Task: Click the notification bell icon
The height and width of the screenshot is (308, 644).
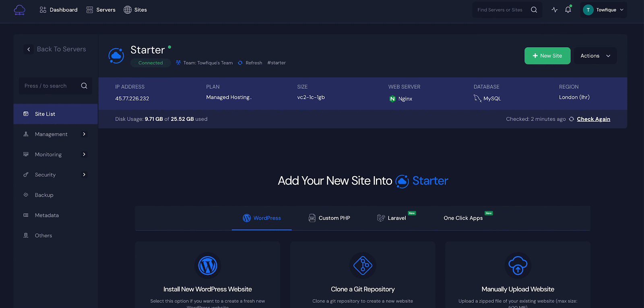Action: (568, 10)
